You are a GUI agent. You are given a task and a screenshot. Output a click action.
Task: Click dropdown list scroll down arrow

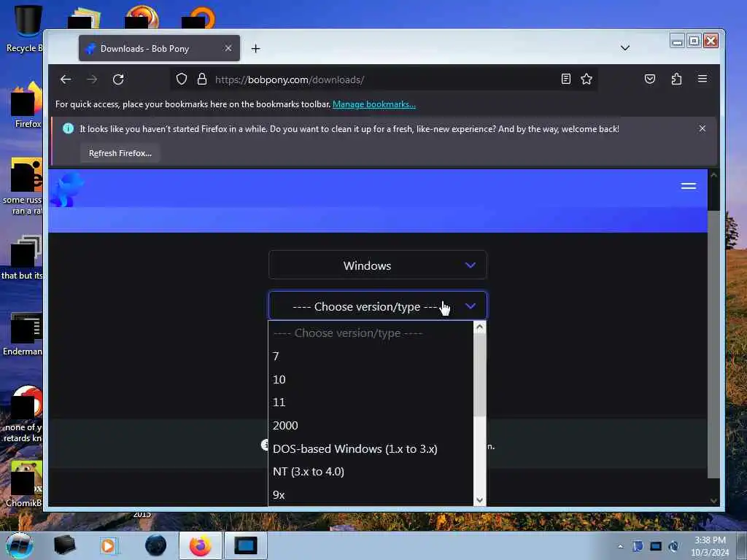tap(480, 500)
